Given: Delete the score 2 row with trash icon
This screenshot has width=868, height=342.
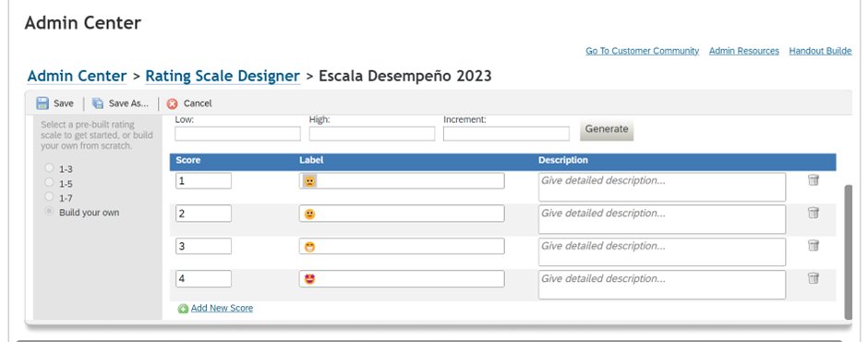Looking at the screenshot, I should tap(814, 213).
